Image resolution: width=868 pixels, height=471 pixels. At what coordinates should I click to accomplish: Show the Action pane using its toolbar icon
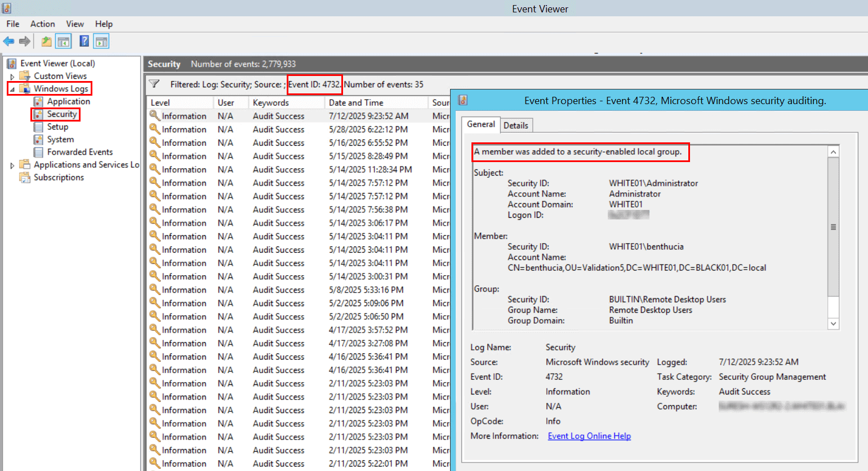click(101, 41)
